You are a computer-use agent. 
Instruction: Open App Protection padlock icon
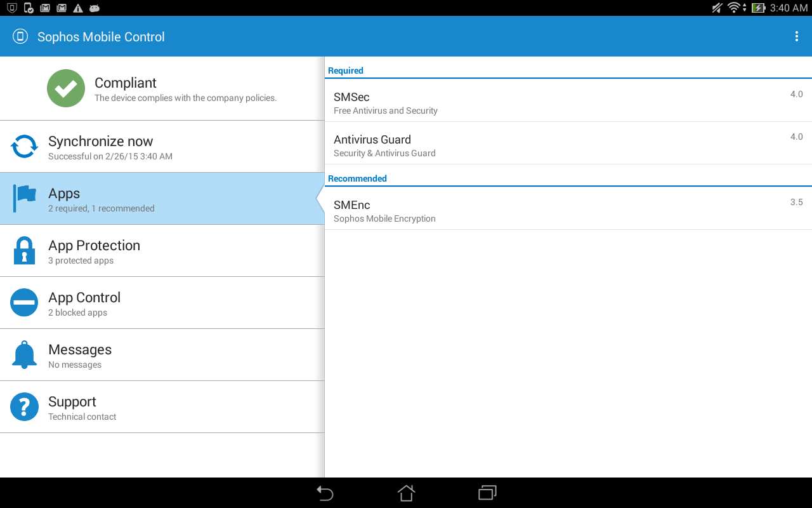pos(24,251)
